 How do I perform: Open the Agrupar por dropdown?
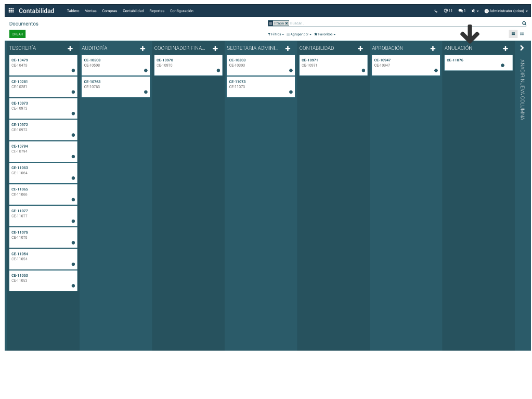pos(299,34)
